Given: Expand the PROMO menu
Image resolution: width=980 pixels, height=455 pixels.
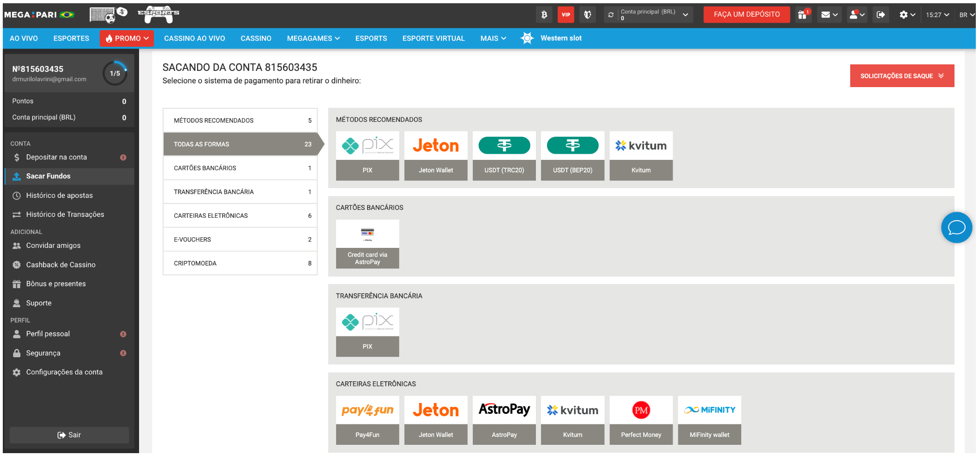Looking at the screenshot, I should pos(127,38).
